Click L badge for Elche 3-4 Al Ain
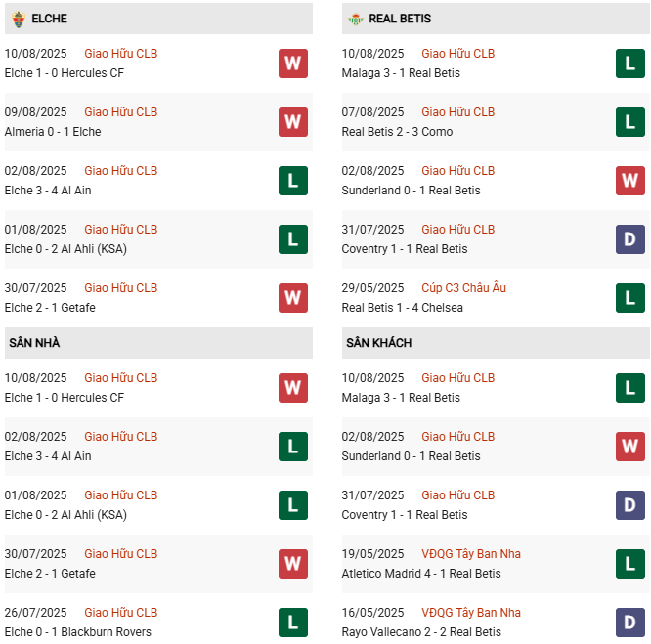Screen dimensions: 651x644 point(292,181)
